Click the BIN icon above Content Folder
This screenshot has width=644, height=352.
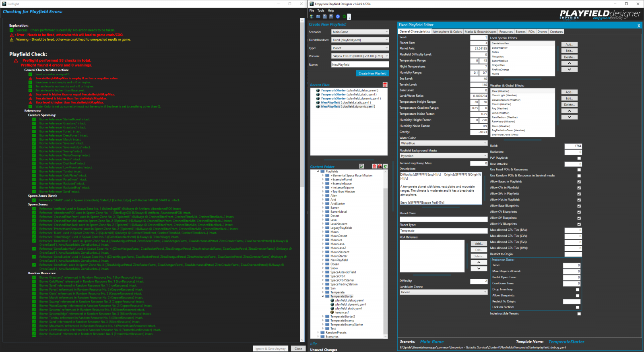pos(380,166)
